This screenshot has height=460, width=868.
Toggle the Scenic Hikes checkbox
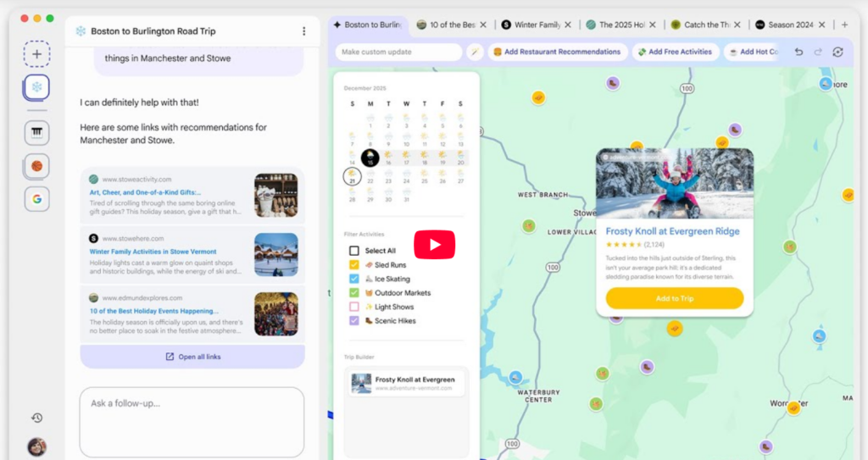(354, 321)
